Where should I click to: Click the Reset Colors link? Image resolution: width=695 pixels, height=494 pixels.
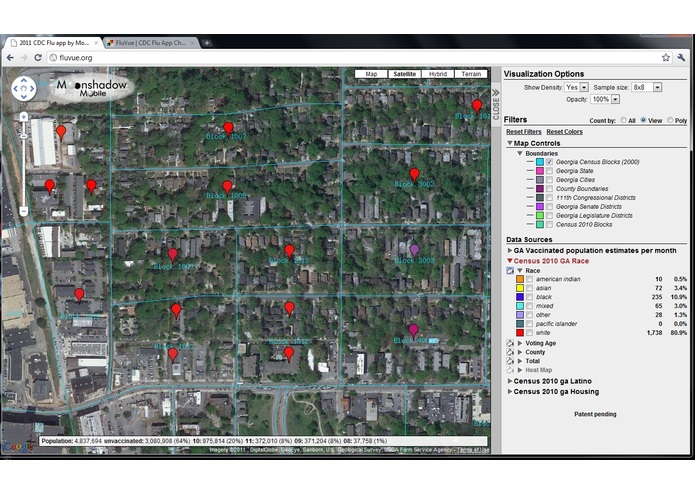(564, 132)
